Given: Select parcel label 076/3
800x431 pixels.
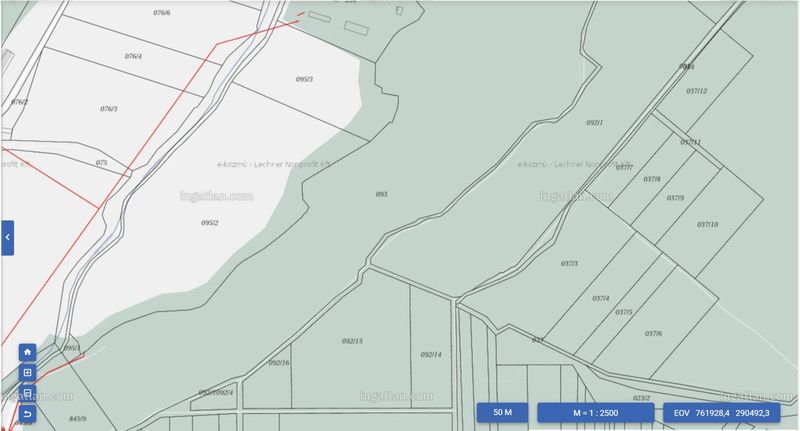Looking at the screenshot, I should pyautogui.click(x=109, y=109).
